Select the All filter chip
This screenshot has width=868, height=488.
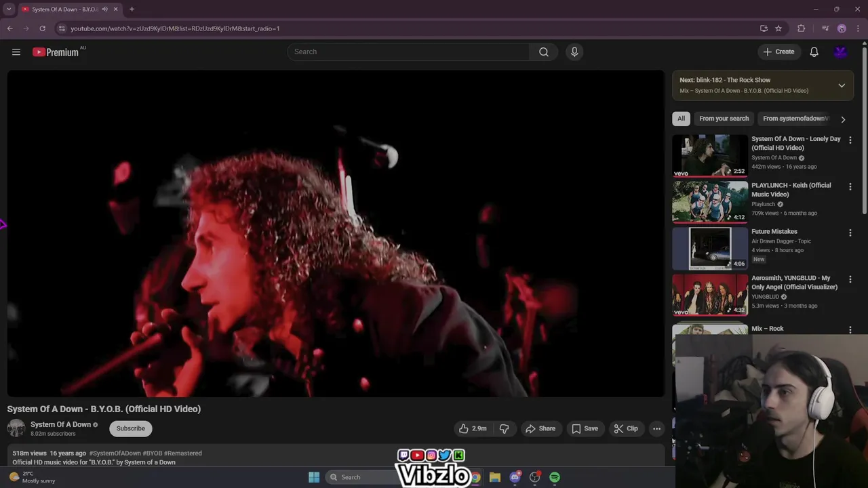pyautogui.click(x=681, y=119)
